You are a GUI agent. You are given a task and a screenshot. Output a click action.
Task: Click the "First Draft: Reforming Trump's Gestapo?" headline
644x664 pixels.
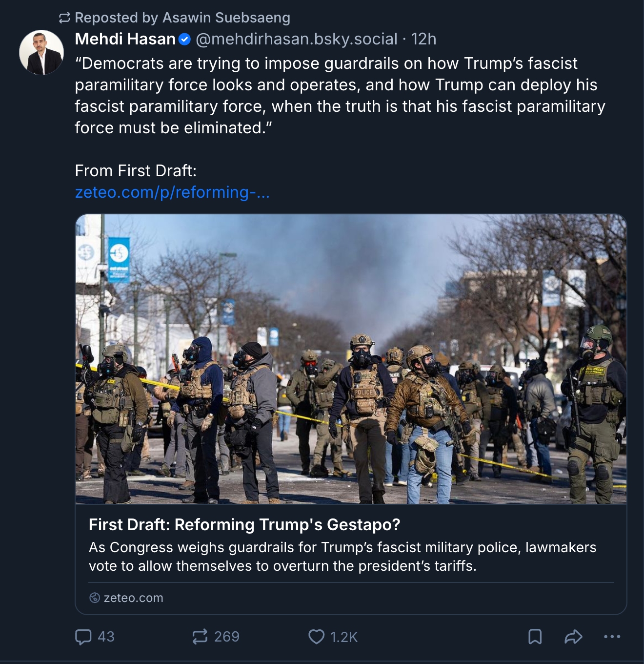coord(244,524)
